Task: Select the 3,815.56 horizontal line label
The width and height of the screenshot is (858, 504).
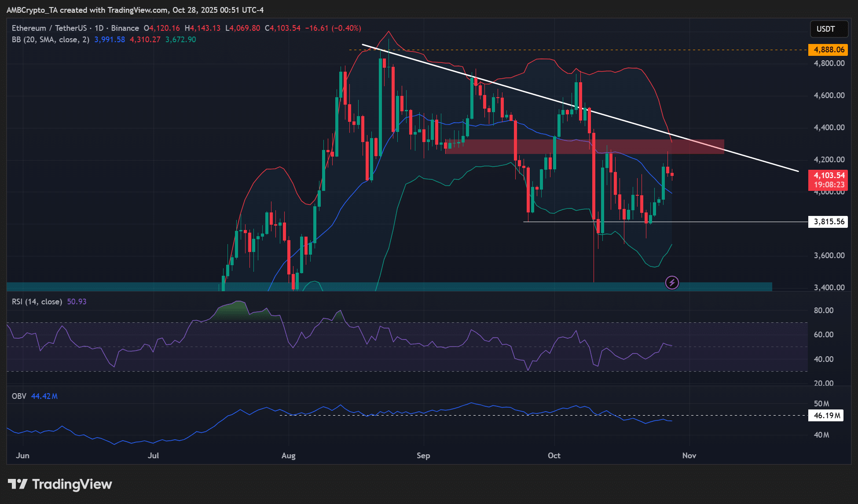Action: [x=829, y=222]
